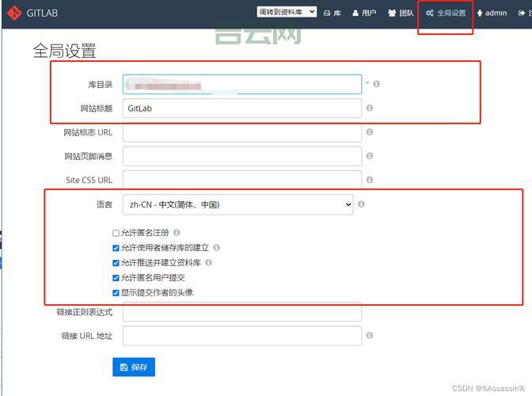Click info icon beside 允许推送并建立资料库
The image size is (532, 396).
point(209,262)
